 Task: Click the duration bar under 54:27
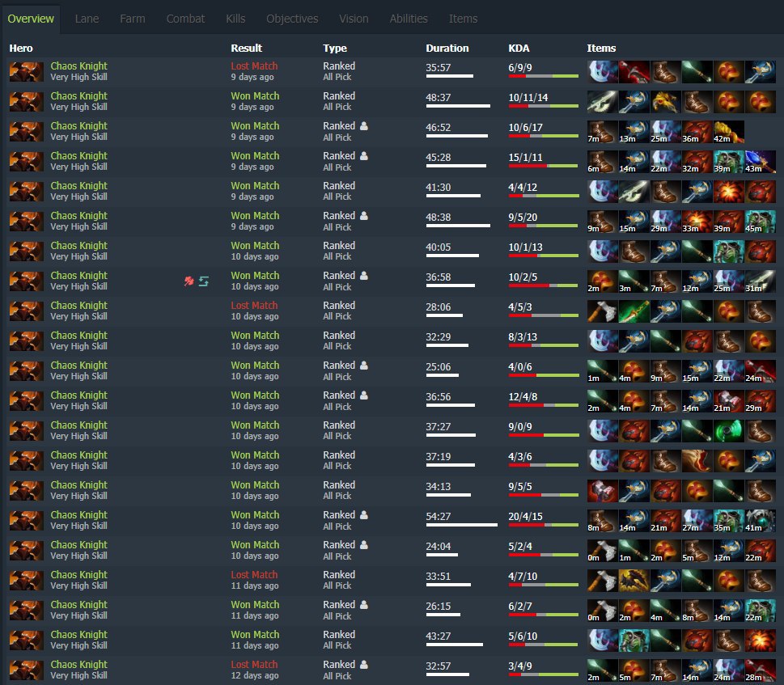tap(461, 525)
